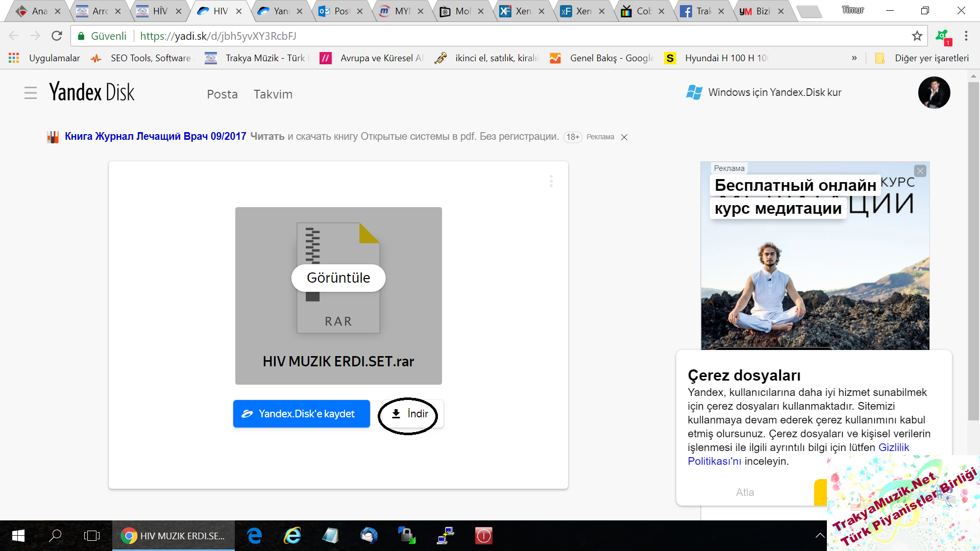Click the İndir download button
Image resolution: width=980 pixels, height=551 pixels.
[x=410, y=414]
